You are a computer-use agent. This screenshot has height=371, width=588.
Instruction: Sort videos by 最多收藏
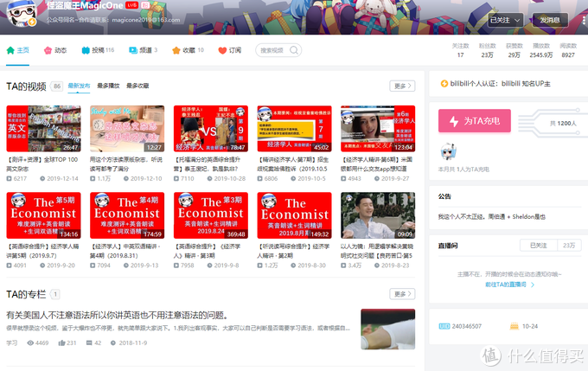[x=137, y=86]
